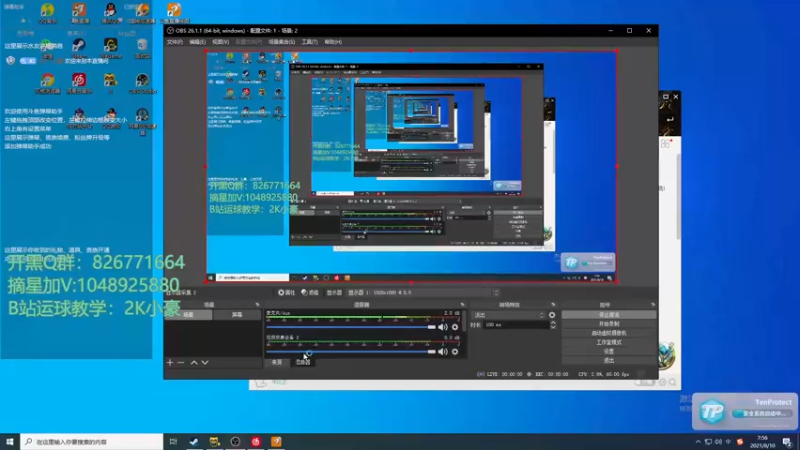This screenshot has width=800, height=450.
Task: Open the orange Douyu taskbar icon
Action: tap(276, 442)
